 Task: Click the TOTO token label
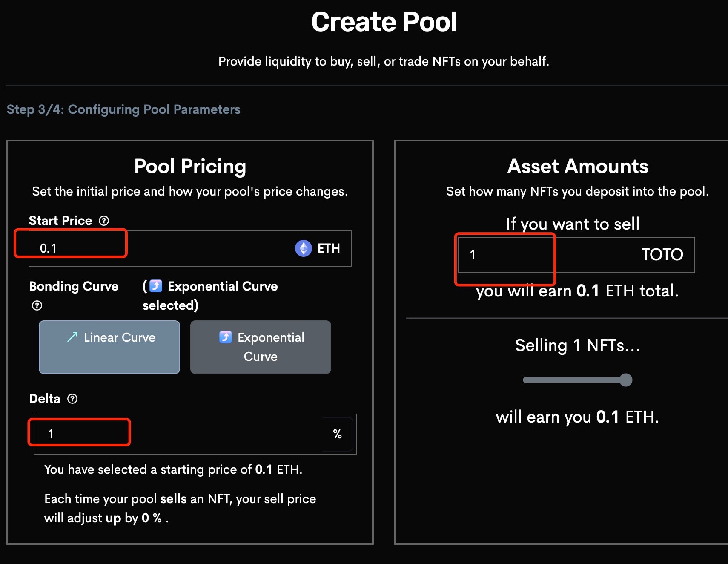(662, 255)
